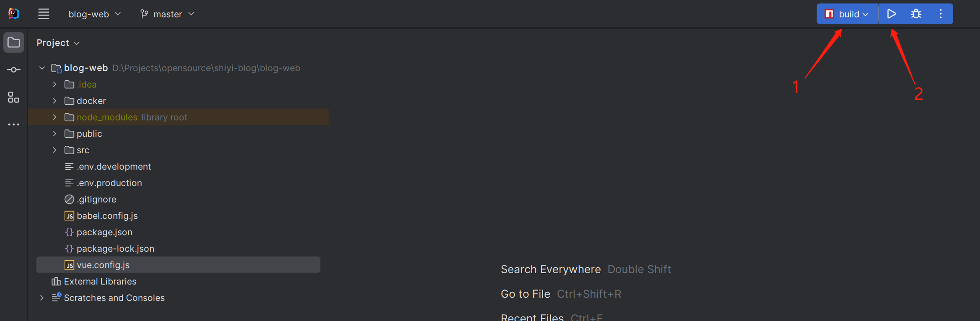Open the Commit tool window
Viewport: 980px width, 321px height.
(14, 70)
